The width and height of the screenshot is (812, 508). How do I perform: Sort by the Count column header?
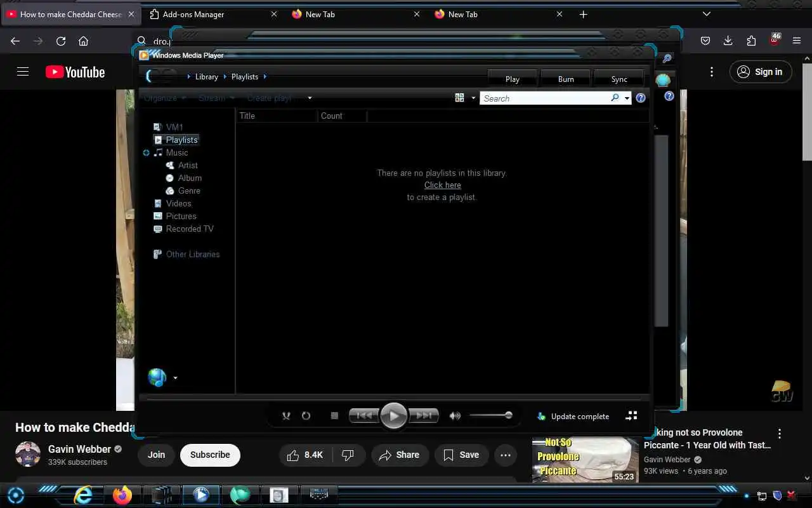coord(342,116)
